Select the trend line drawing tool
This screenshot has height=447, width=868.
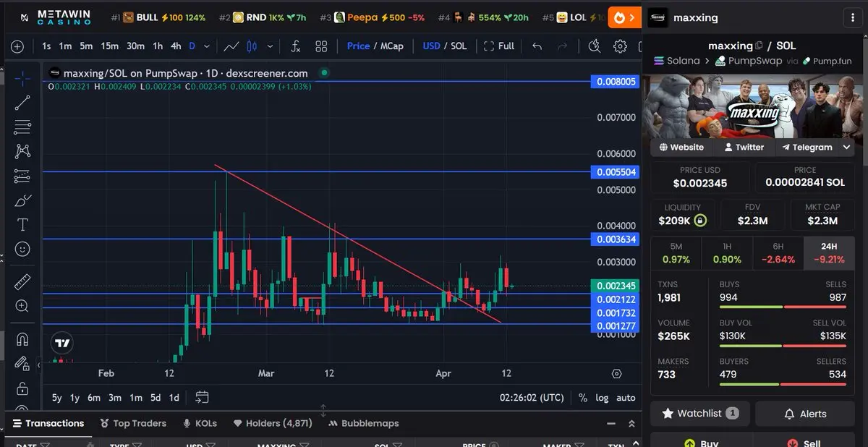coord(22,103)
